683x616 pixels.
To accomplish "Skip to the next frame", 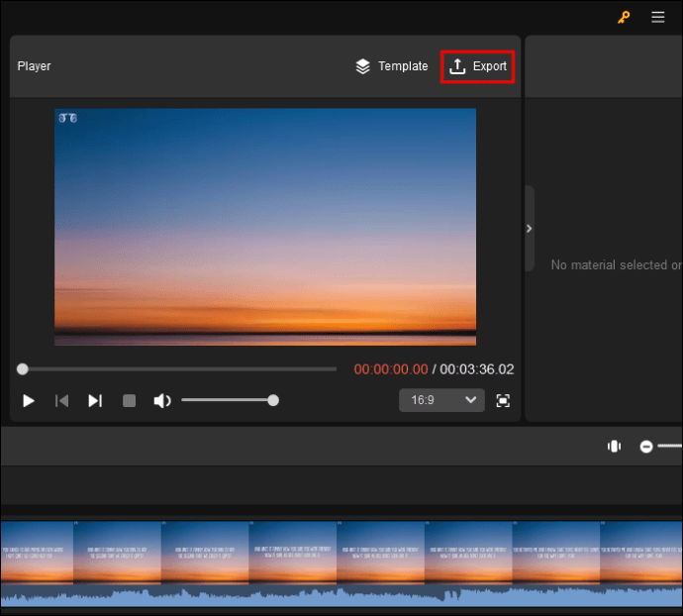I will pos(95,400).
